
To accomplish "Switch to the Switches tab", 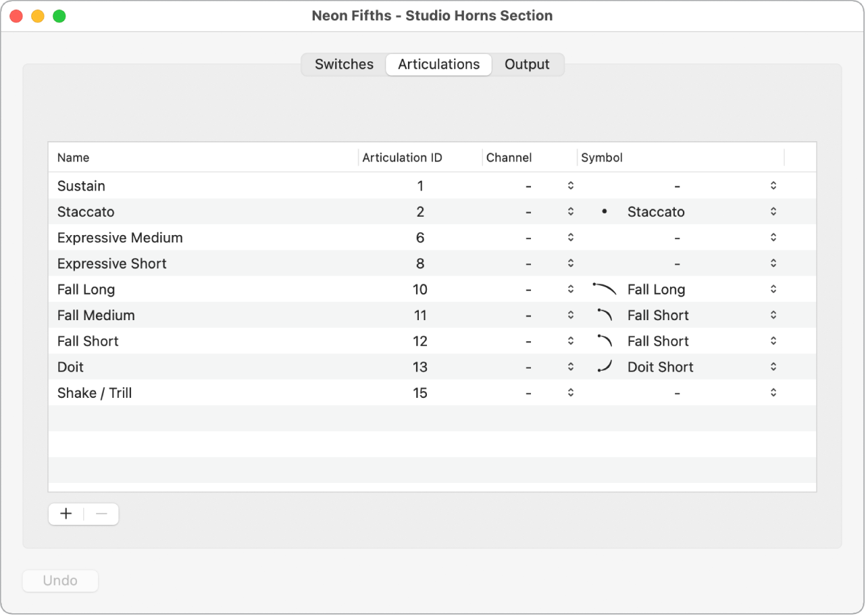I will coord(344,65).
